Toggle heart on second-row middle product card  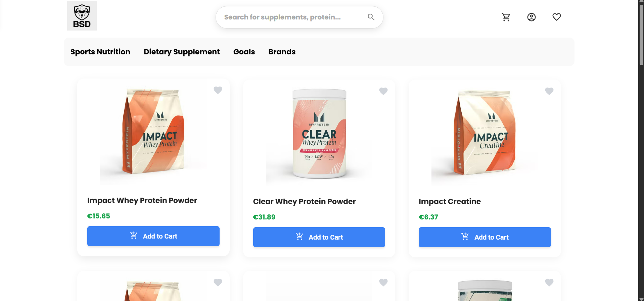383,283
